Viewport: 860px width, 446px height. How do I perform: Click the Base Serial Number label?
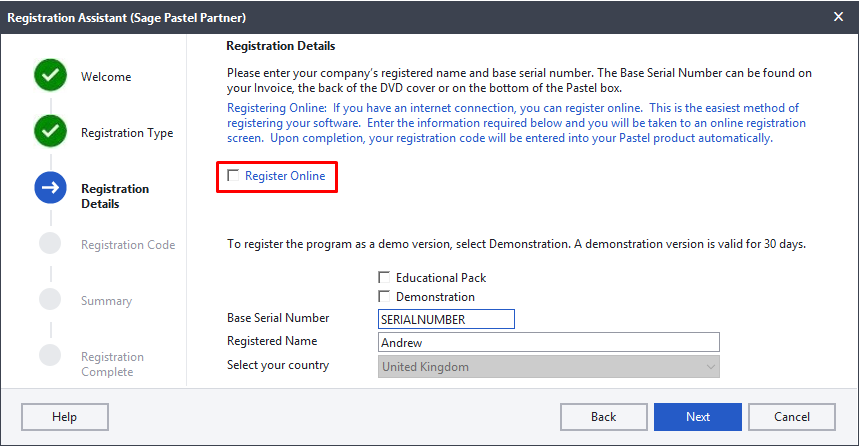point(278,318)
